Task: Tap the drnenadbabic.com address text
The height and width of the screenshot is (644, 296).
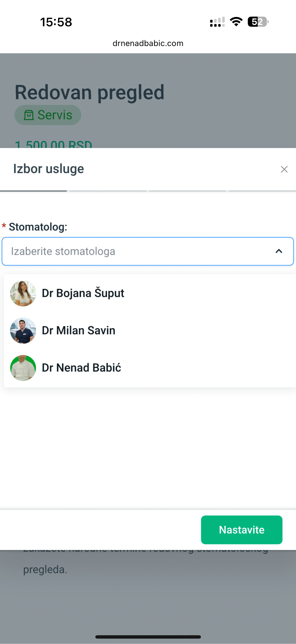Action: [x=148, y=43]
